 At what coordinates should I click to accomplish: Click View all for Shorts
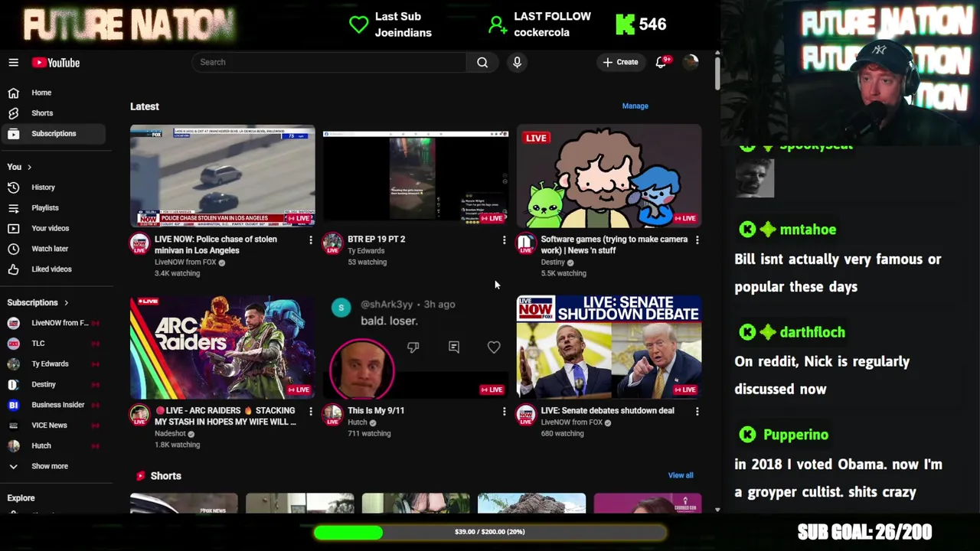tap(680, 475)
